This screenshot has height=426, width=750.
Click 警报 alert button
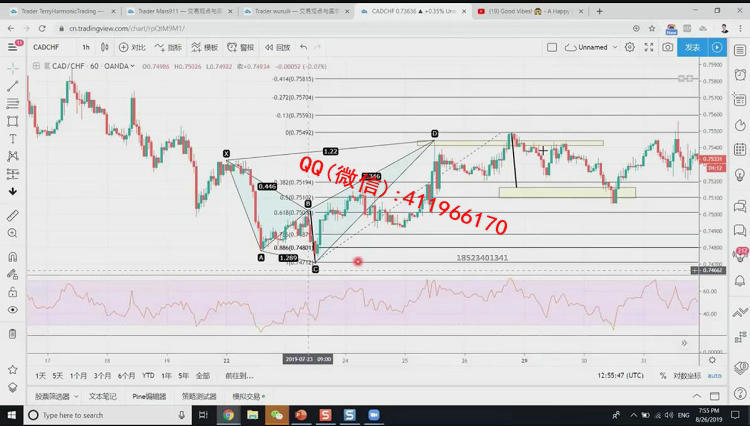pyautogui.click(x=241, y=47)
